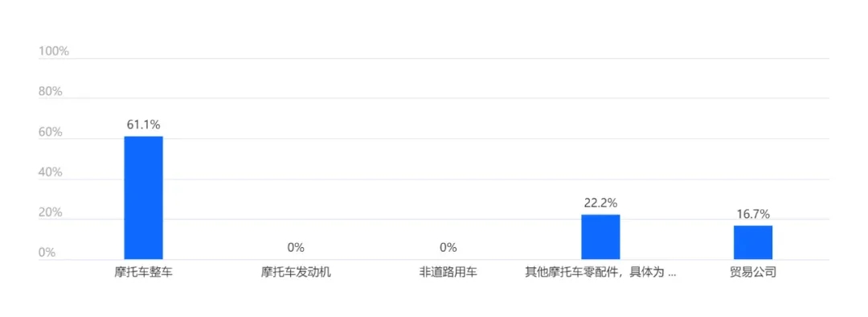Click the 贸易公司 category label

tap(753, 273)
